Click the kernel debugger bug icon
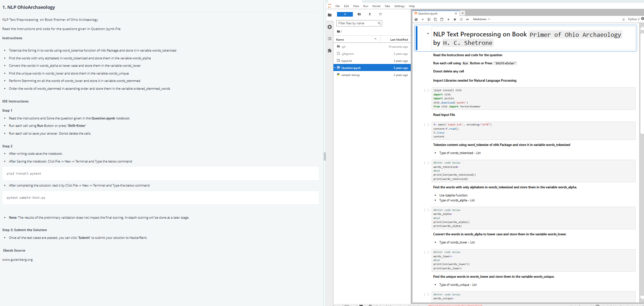644x306 pixels. [x=624, y=19]
